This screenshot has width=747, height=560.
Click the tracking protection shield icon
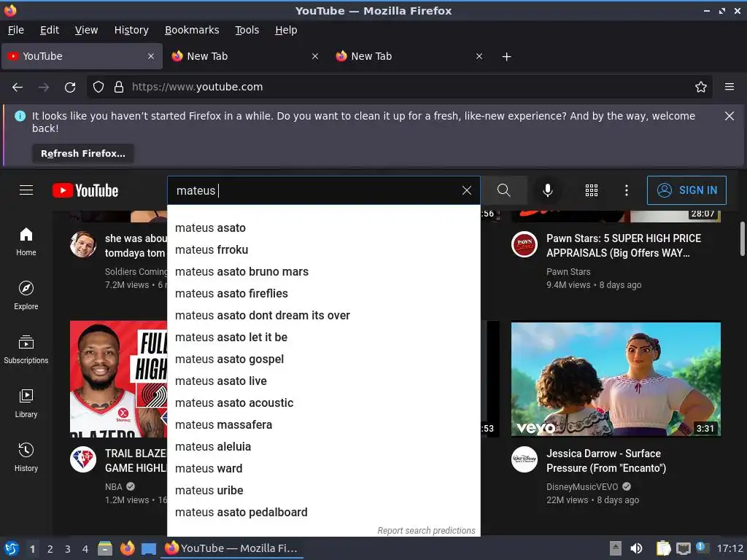98,87
